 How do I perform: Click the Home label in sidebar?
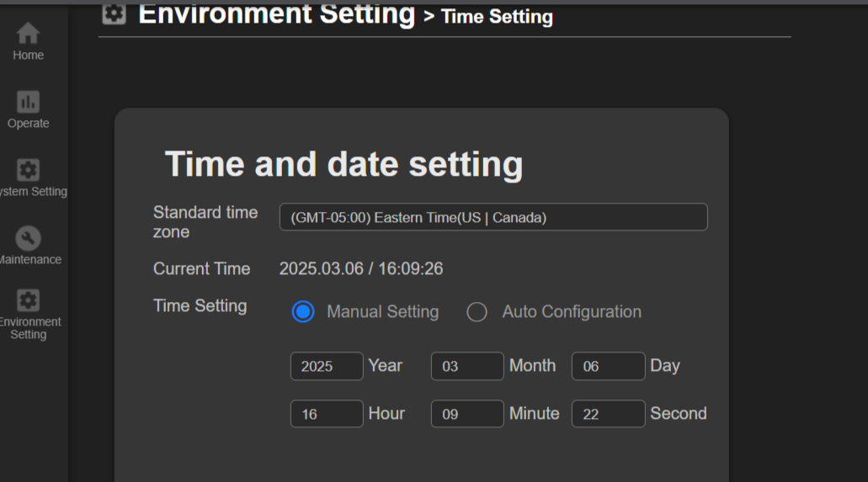29,56
